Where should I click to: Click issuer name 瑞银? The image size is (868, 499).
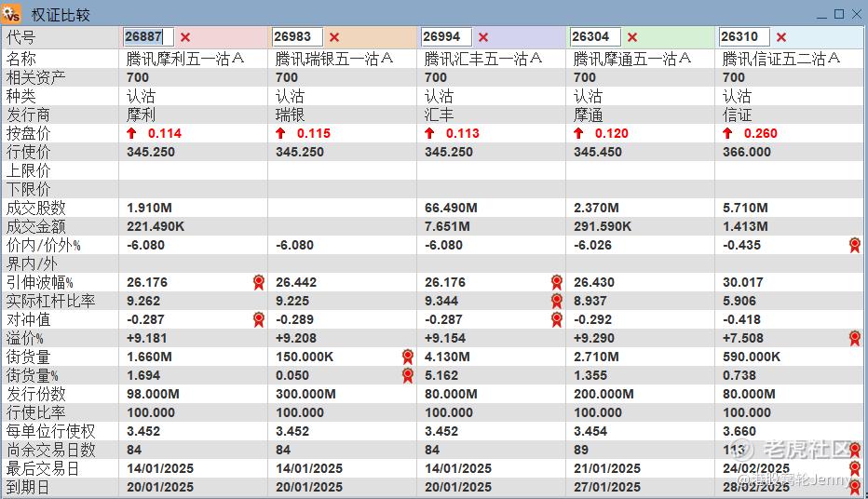(290, 115)
